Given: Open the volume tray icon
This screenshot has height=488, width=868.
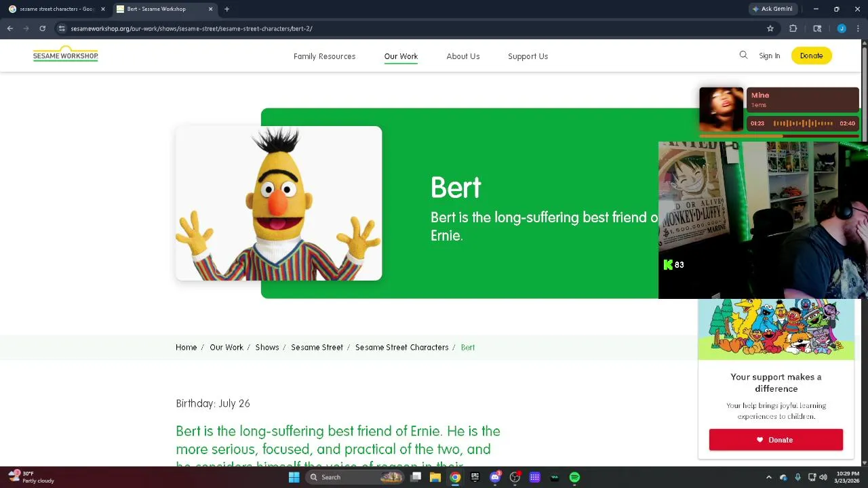Looking at the screenshot, I should [823, 477].
